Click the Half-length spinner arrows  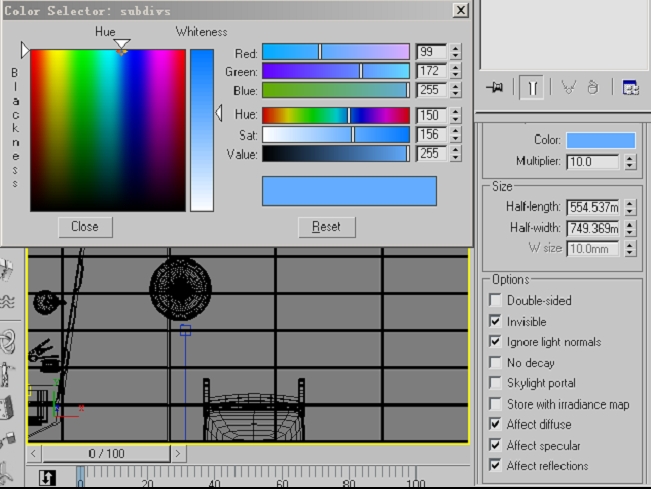[x=629, y=207]
